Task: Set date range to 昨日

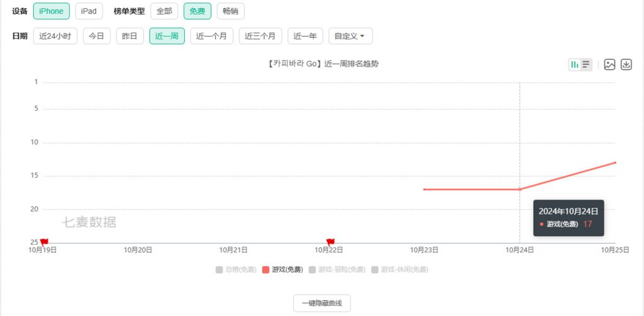Action: pyautogui.click(x=130, y=36)
